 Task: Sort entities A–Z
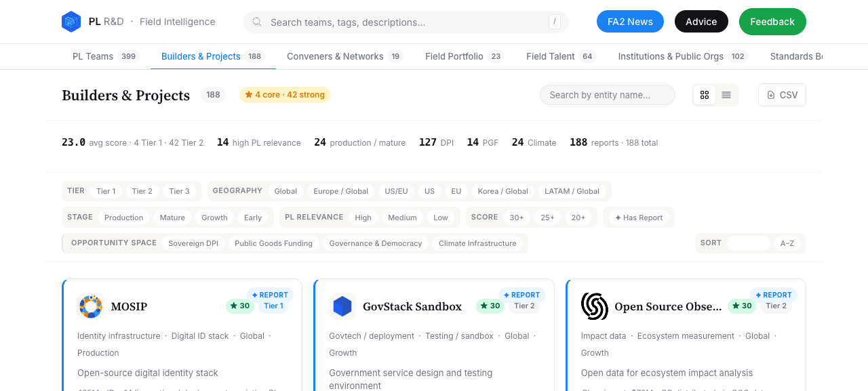click(x=787, y=243)
